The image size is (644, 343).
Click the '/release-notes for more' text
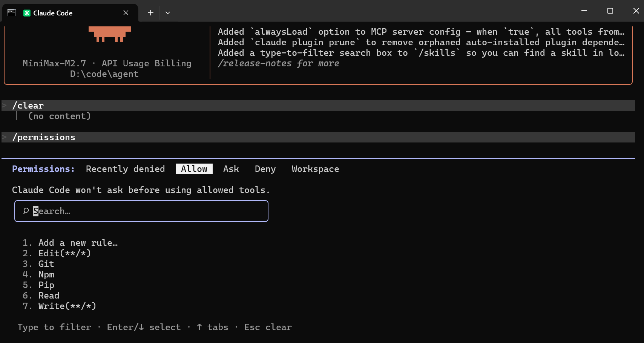(x=278, y=63)
